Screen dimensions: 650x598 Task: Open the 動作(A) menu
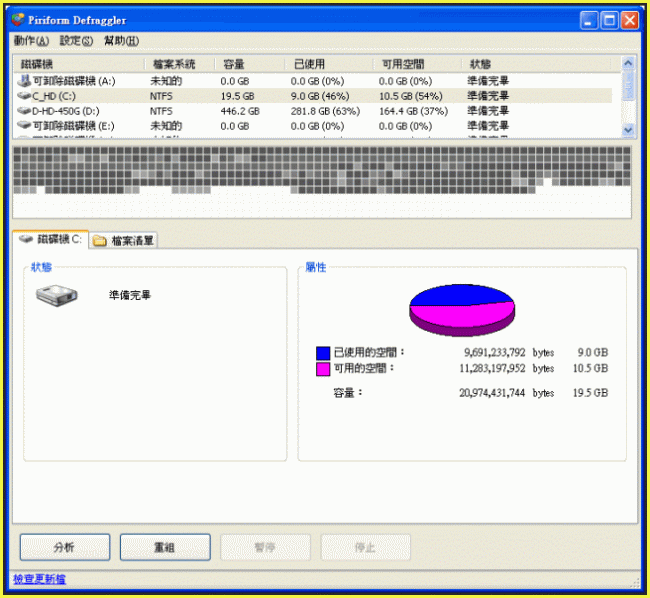[31, 41]
